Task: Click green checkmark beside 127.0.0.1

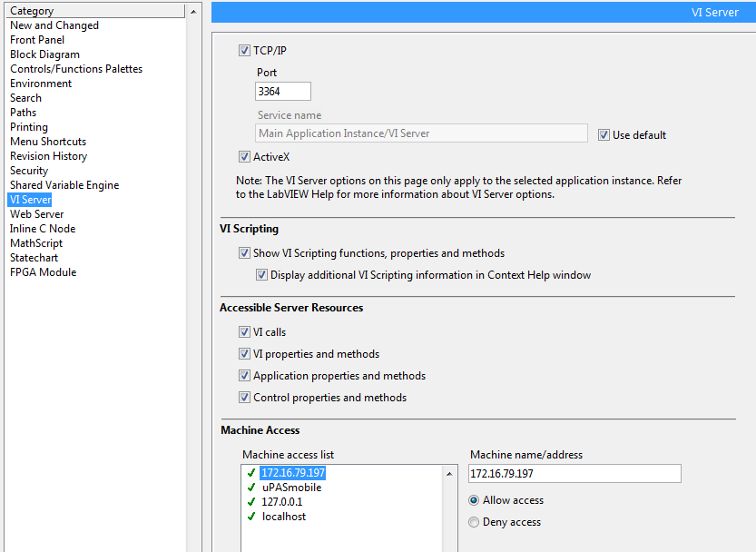Action: click(x=251, y=501)
